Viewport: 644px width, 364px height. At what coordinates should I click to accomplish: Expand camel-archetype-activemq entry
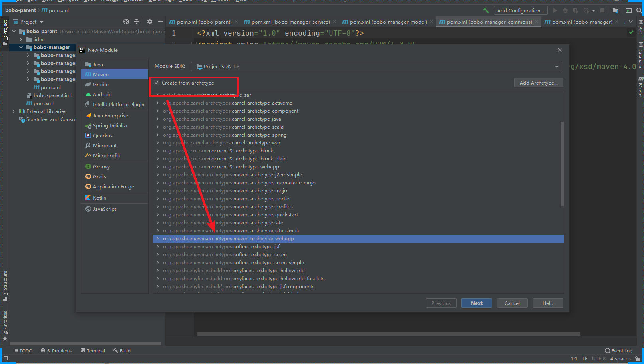tap(157, 103)
